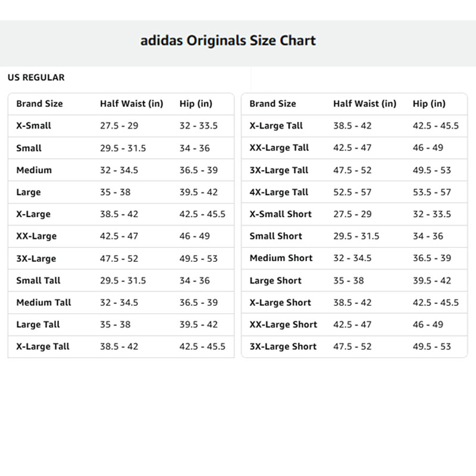Click the 3X-Large Short row label
The width and height of the screenshot is (476, 476).
coord(283,347)
